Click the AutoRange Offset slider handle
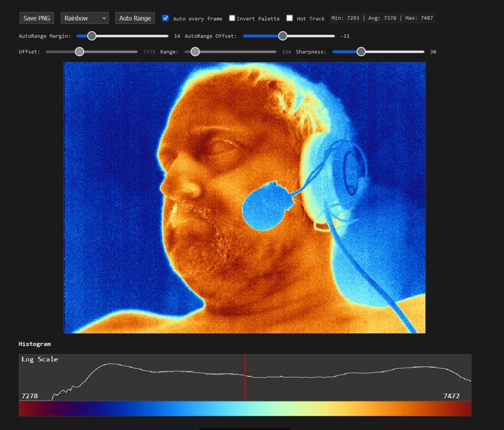Image resolution: width=504 pixels, height=430 pixels. tap(283, 36)
